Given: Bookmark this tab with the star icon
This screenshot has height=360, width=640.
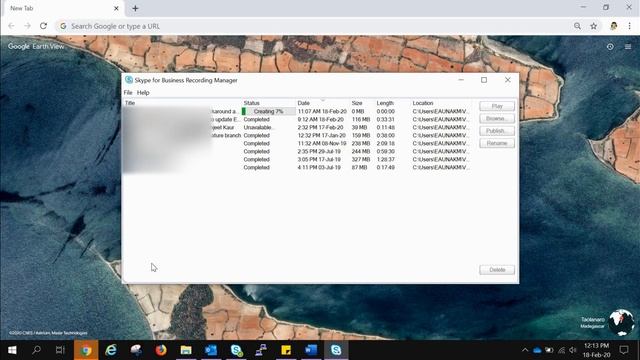Looking at the screenshot, I should pos(593,26).
